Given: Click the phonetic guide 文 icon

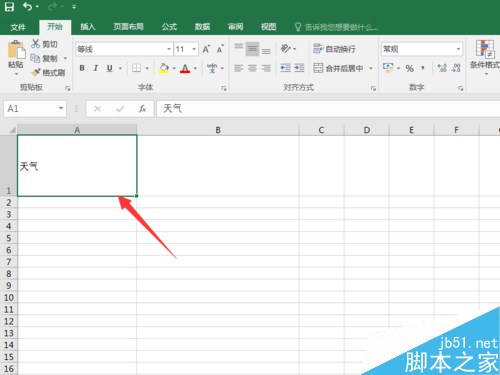Looking at the screenshot, I should coord(212,68).
